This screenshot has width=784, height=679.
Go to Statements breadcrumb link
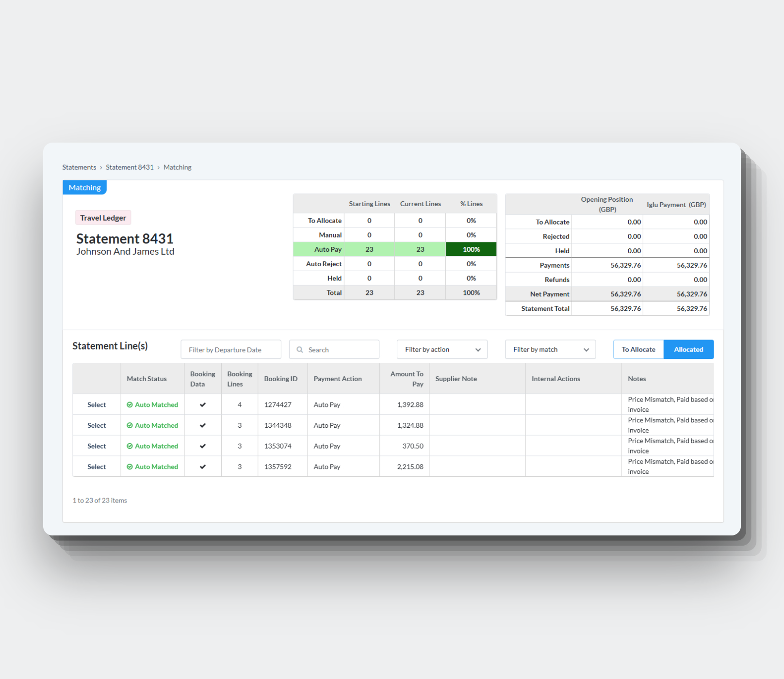coord(79,167)
